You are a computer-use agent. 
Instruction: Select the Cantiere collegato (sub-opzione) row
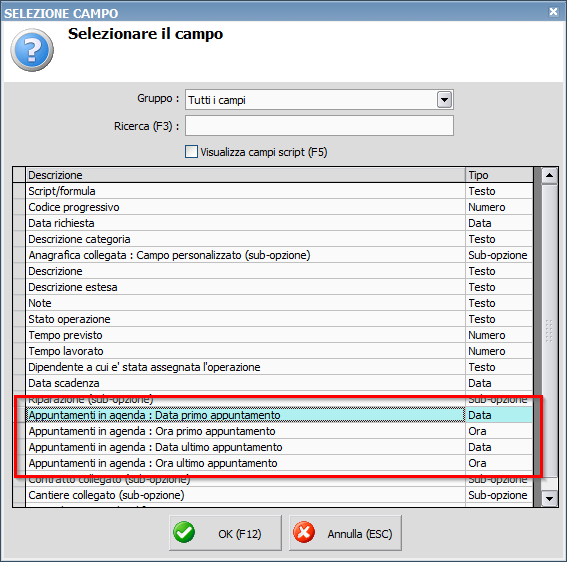279,495
